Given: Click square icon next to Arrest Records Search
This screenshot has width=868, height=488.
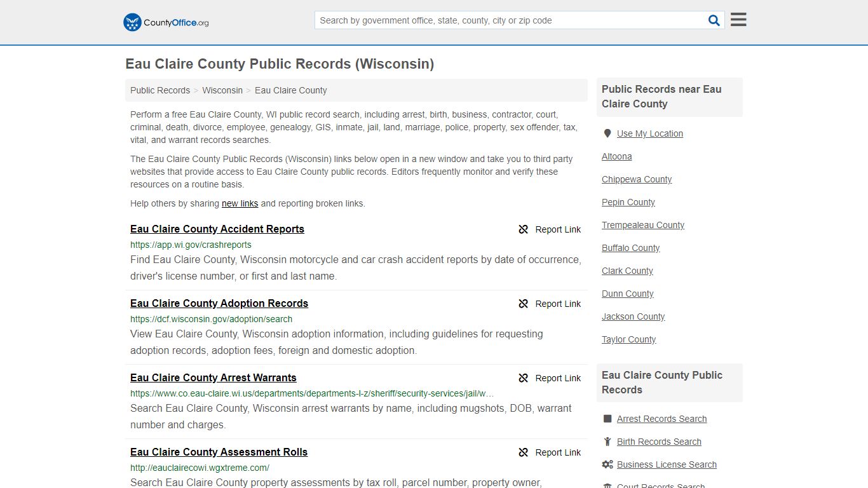Looking at the screenshot, I should click(x=607, y=419).
